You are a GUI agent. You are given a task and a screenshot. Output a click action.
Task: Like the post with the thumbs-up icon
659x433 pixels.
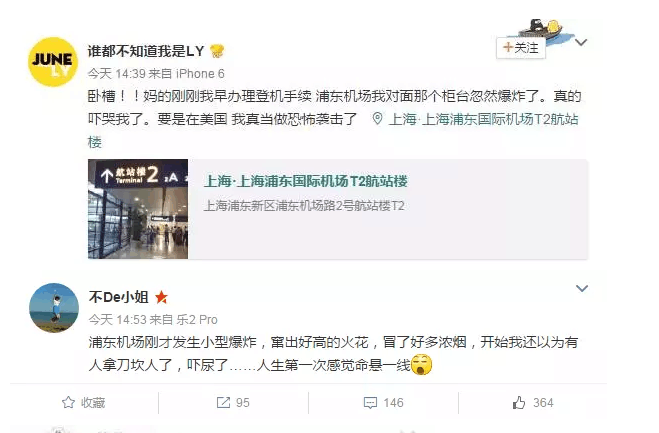[519, 403]
